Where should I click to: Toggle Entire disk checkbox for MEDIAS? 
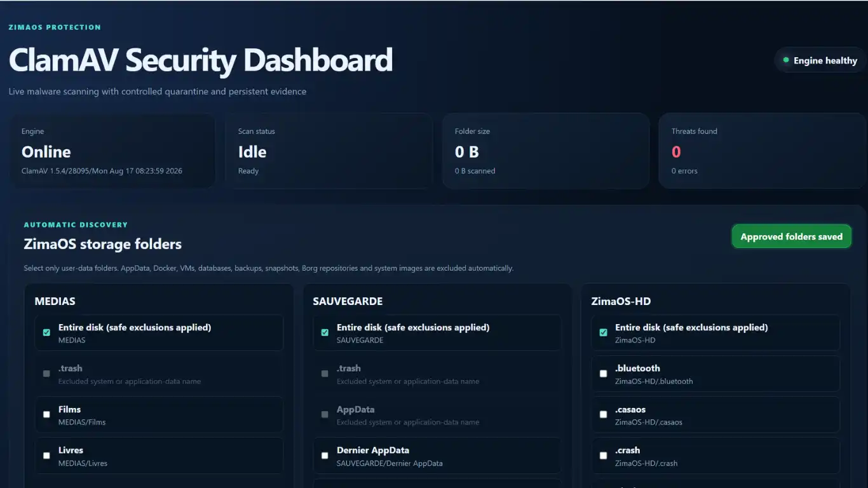tap(46, 332)
